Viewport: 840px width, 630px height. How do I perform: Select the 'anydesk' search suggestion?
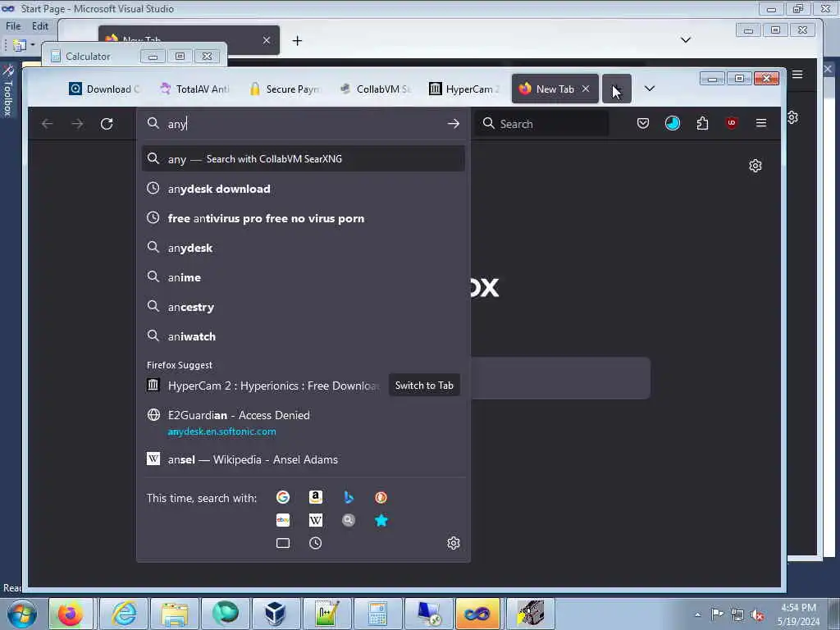[304, 248]
